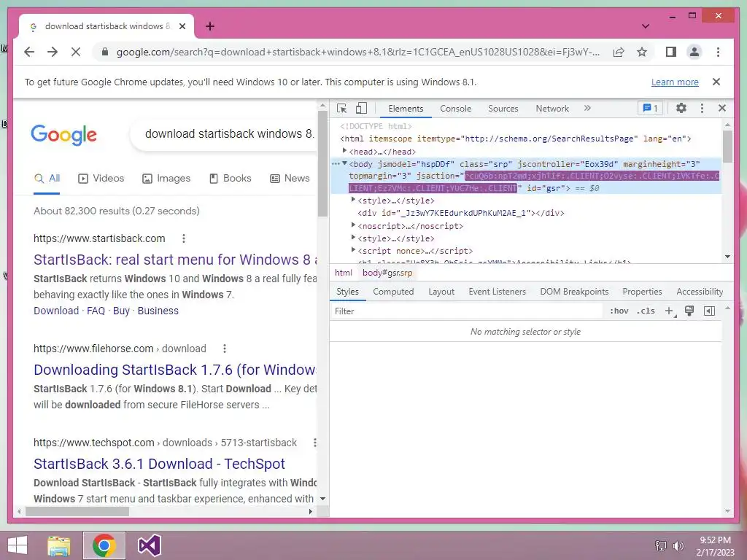
Task: Switch to Videos search results
Action: tap(101, 179)
